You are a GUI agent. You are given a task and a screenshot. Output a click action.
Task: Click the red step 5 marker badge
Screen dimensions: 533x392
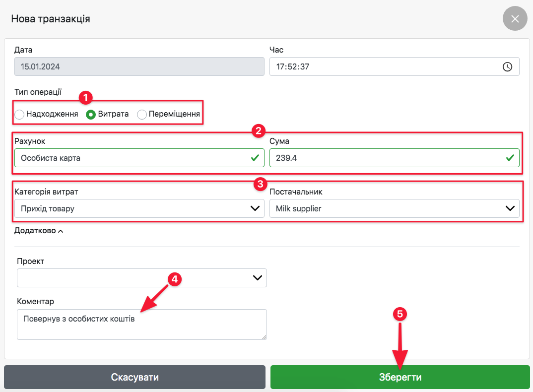pyautogui.click(x=400, y=314)
